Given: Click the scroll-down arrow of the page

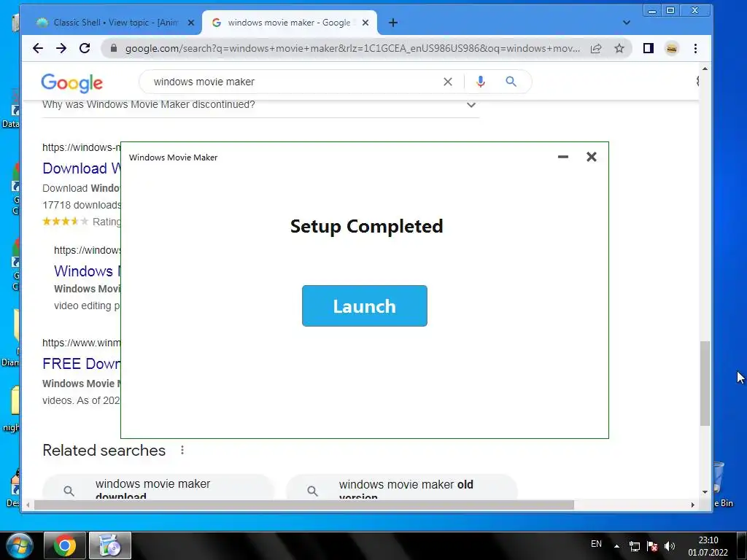Looking at the screenshot, I should pyautogui.click(x=705, y=492).
